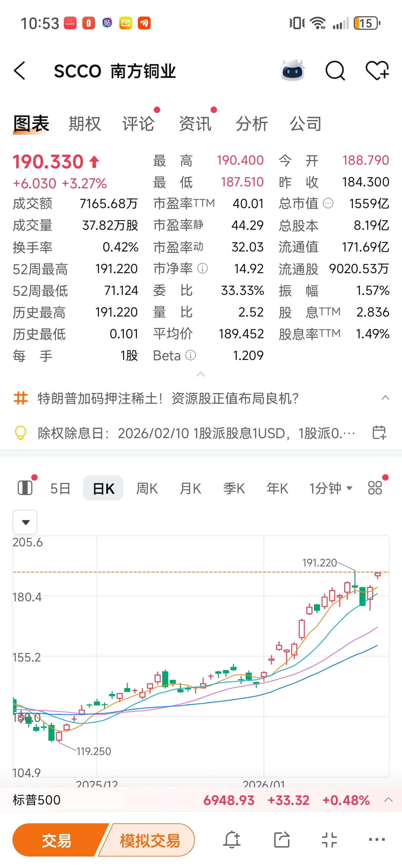The width and height of the screenshot is (402, 868).
Task: Go back with the left arrow
Action: coord(19,71)
